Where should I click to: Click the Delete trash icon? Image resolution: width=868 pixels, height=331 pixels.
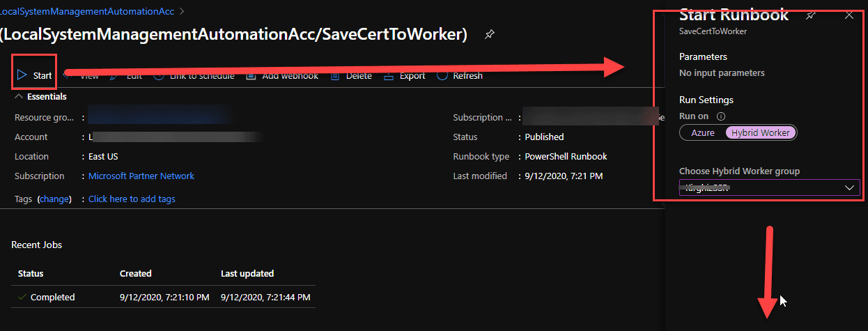(336, 75)
